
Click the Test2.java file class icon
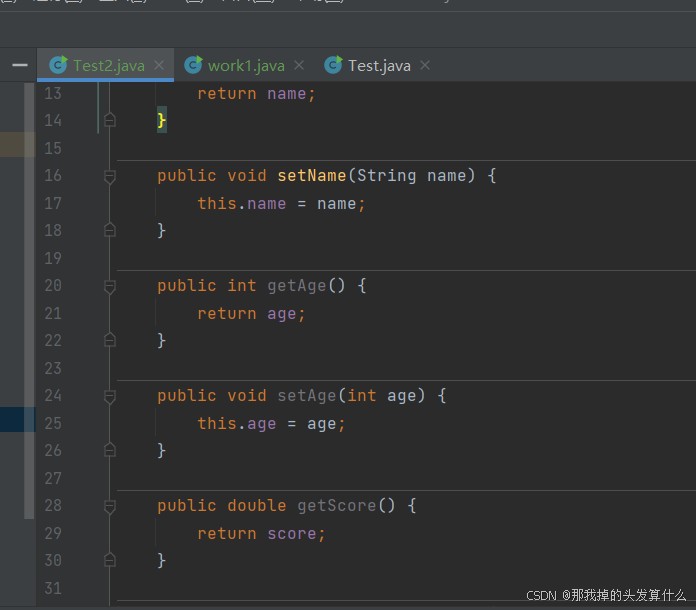pos(58,65)
